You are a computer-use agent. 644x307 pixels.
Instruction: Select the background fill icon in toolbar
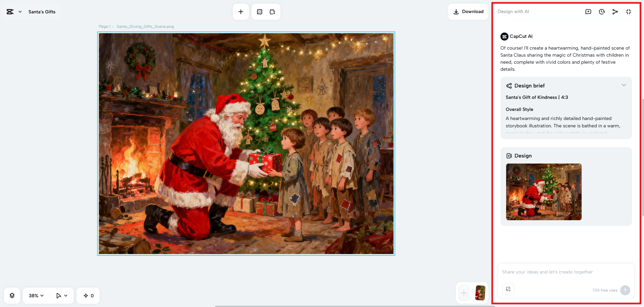pos(260,12)
